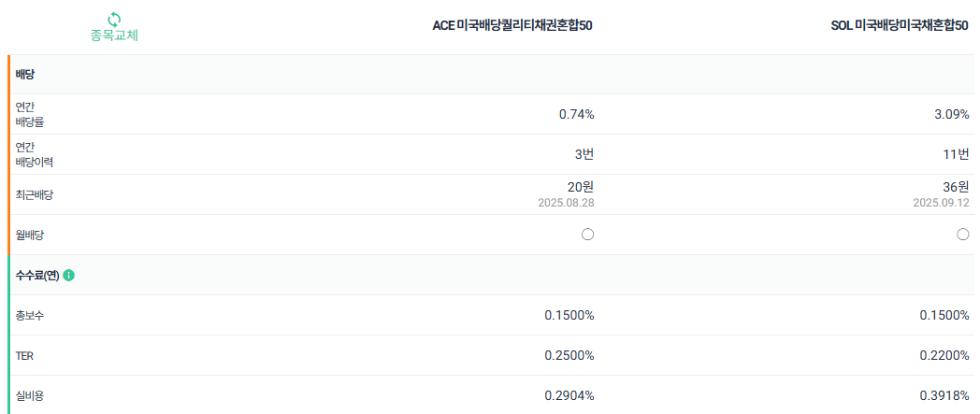This screenshot has width=980, height=414.
Task: Collapse the 배당 section header
Action: point(491,75)
